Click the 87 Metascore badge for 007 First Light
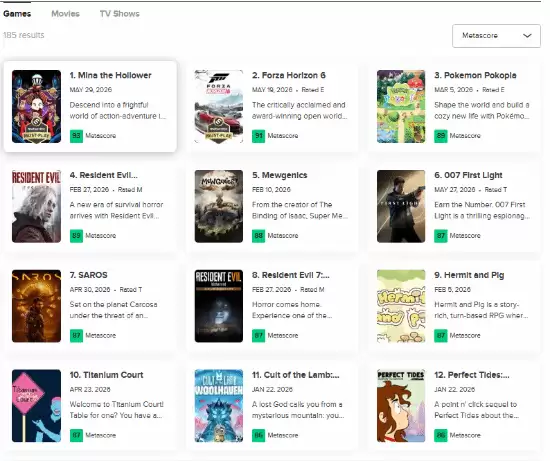The height and width of the screenshot is (461, 550). point(441,236)
